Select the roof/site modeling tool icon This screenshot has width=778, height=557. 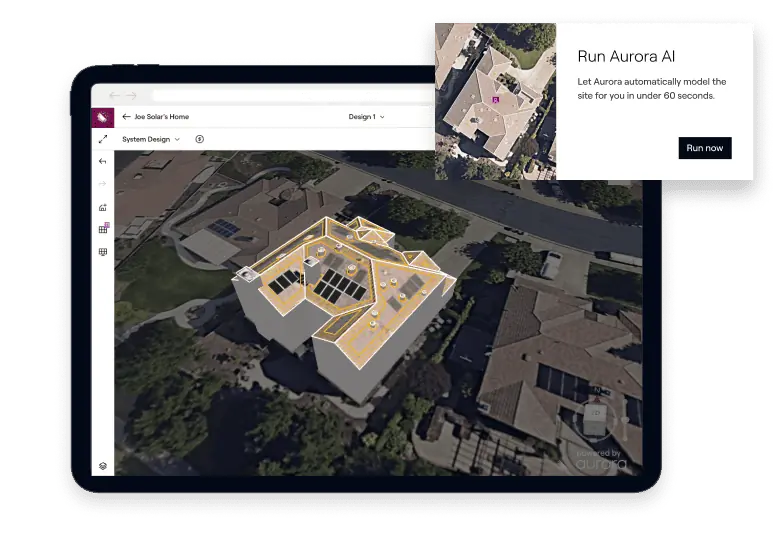click(x=102, y=207)
